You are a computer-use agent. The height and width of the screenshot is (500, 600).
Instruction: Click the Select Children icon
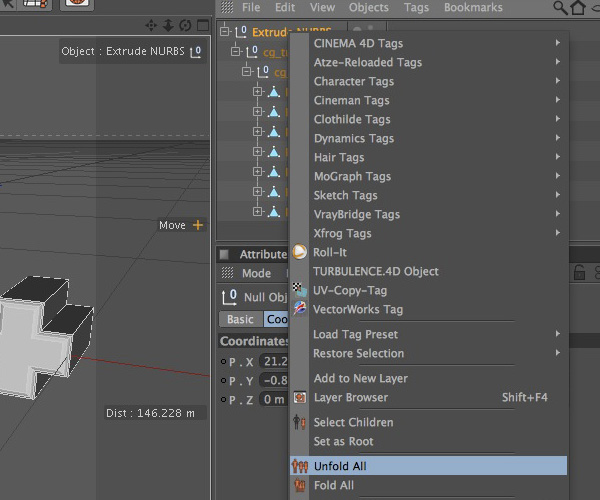pos(299,422)
